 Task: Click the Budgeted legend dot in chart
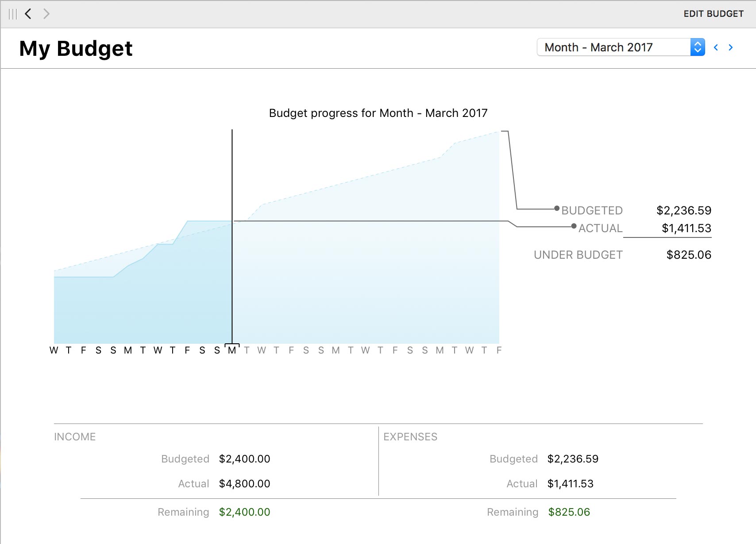click(557, 208)
